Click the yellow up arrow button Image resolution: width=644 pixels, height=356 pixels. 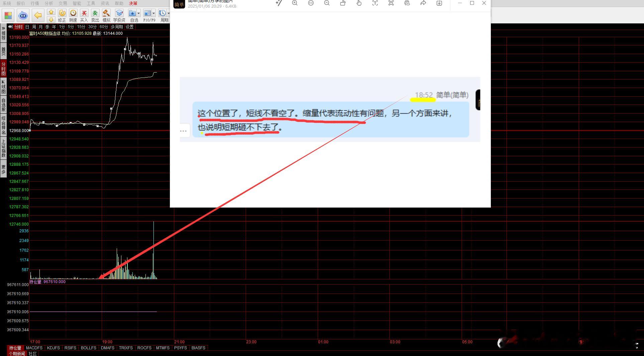pyautogui.click(x=51, y=12)
